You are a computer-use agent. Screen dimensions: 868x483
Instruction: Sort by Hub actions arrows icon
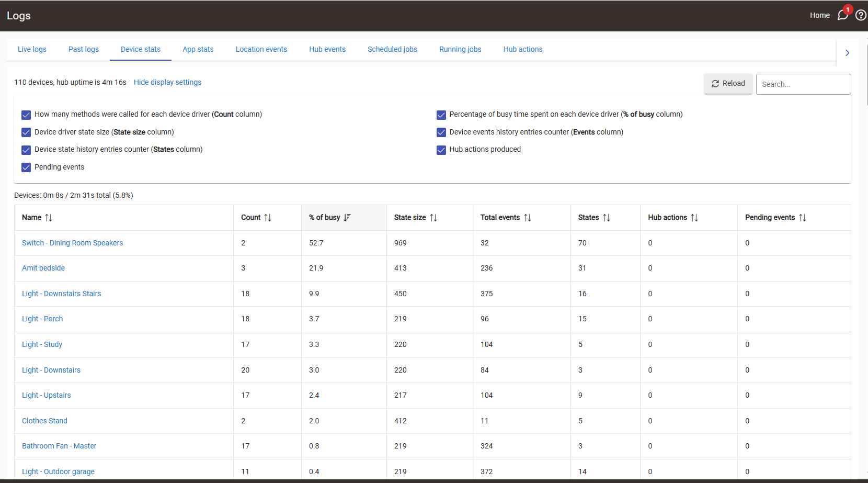tap(694, 218)
